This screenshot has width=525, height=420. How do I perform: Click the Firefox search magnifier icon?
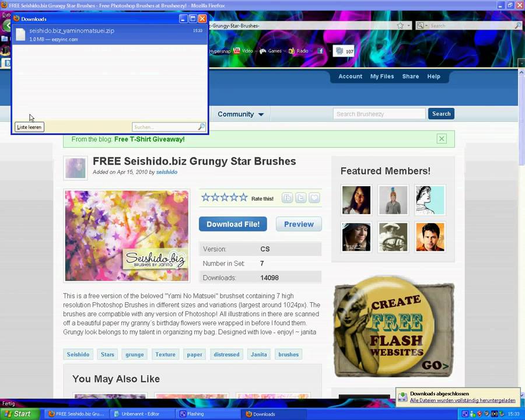pos(517,26)
